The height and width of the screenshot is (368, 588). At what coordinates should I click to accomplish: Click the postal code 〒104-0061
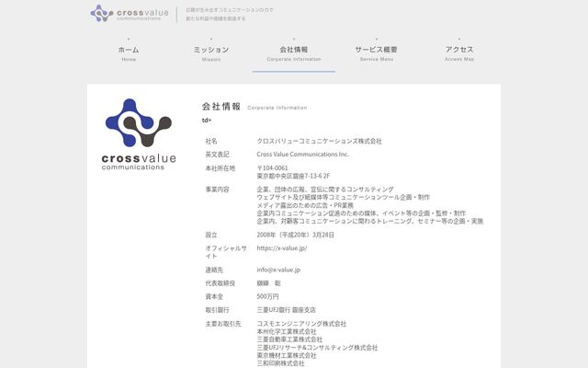pyautogui.click(x=272, y=167)
